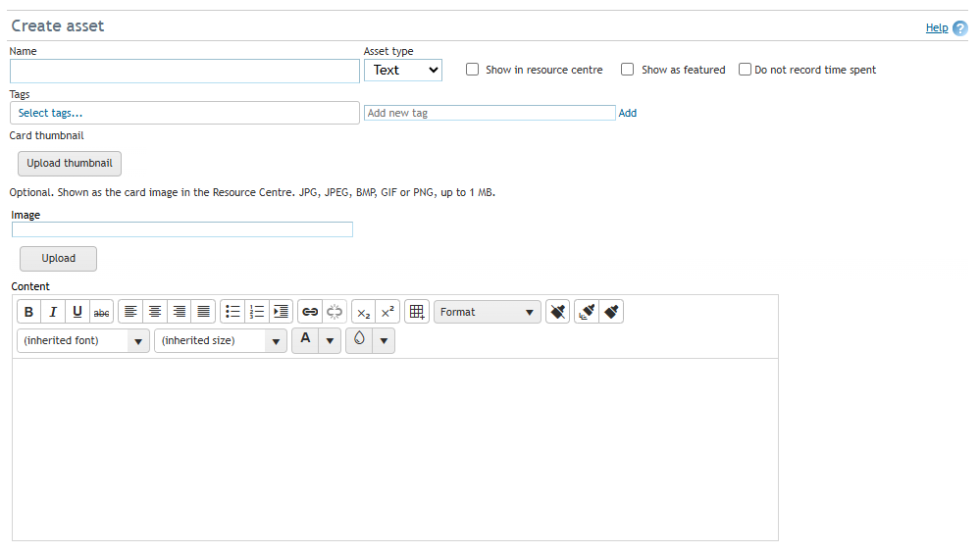The image size is (980, 553).
Task: Remove hyperlink (unlink)
Action: click(335, 312)
